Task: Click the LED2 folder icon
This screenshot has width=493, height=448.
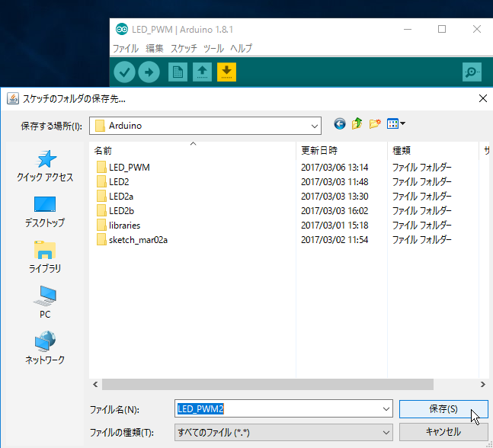Action: pyautogui.click(x=101, y=182)
